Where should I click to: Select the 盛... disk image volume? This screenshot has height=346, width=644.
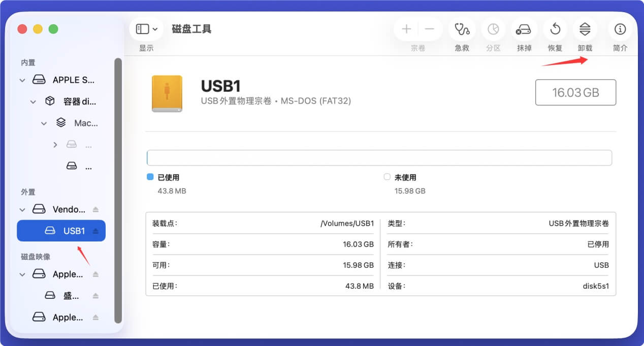(71, 295)
